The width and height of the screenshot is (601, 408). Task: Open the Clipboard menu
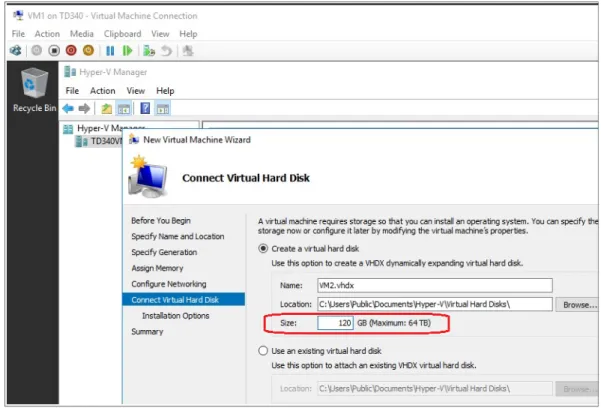[x=123, y=34]
